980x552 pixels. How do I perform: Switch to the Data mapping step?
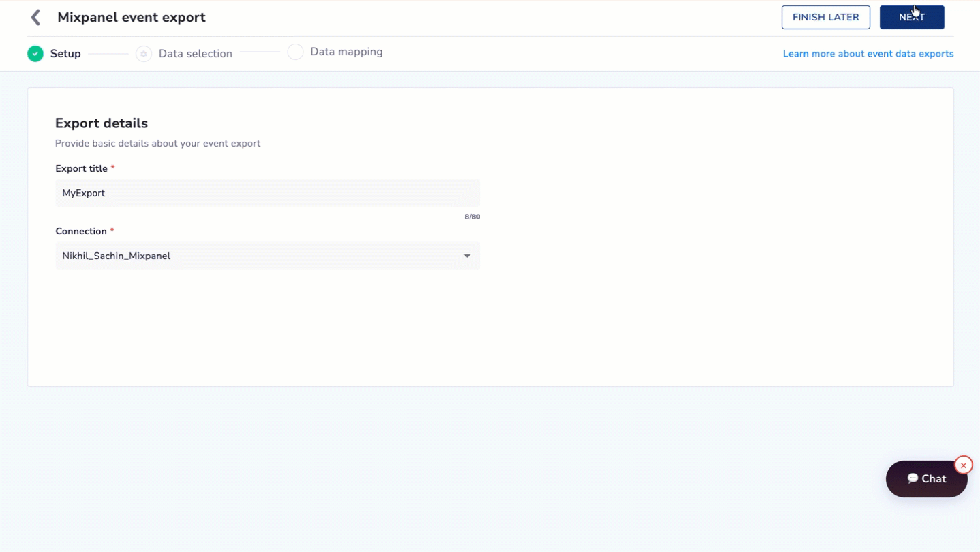(x=346, y=52)
